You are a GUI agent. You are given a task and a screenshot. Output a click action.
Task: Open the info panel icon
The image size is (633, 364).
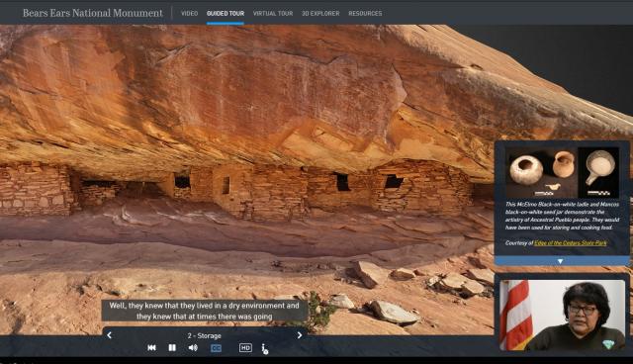tap(265, 348)
